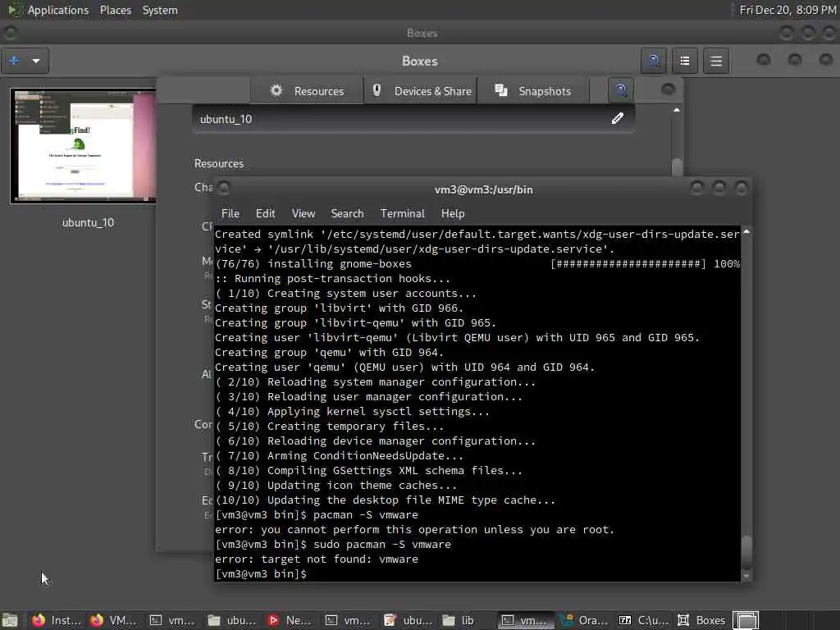Expand the dropdown arrow next to plus button
Screen dimensions: 840x630
[x=36, y=61]
